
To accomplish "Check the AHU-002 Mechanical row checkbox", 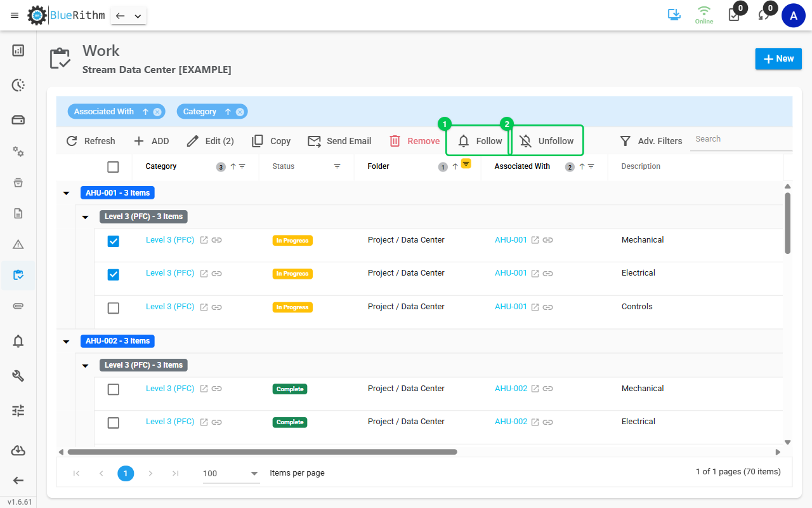I will (x=113, y=389).
